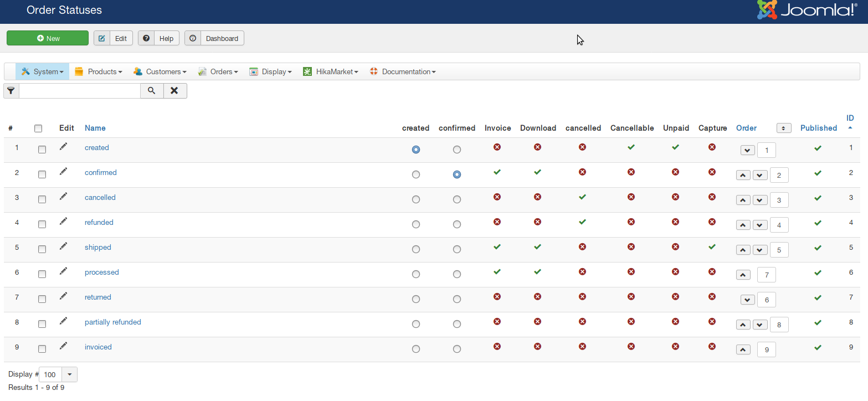Tick the select-all checkbox in header
The image size is (868, 401).
coord(38,128)
